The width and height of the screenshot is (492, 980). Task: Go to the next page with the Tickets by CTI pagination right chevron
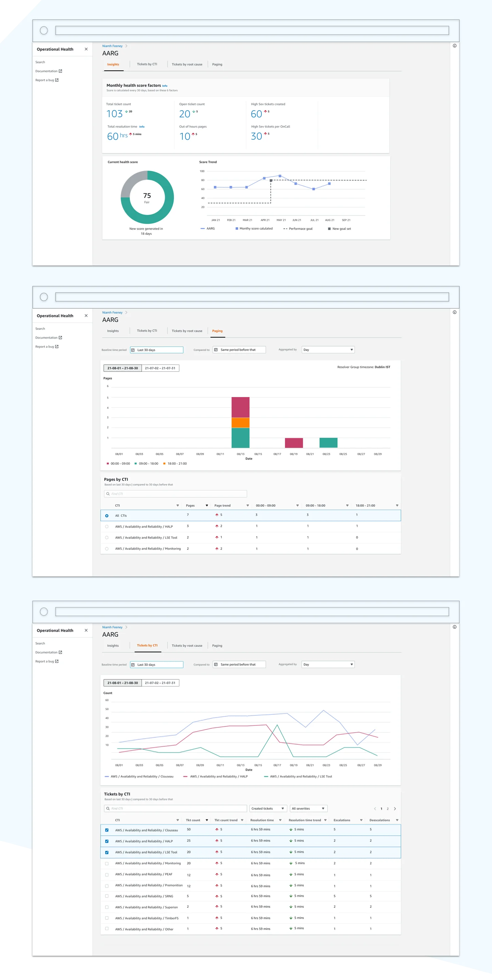[x=395, y=808]
